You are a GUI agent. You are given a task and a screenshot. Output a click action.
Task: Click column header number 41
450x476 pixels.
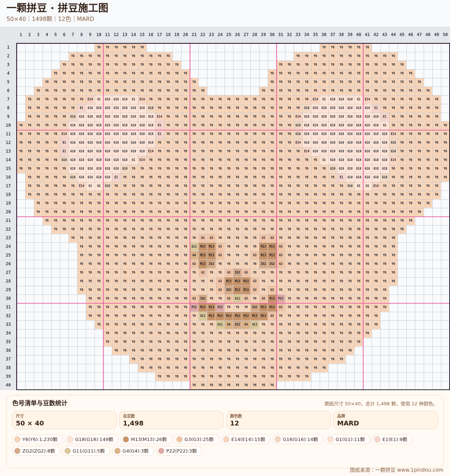[367, 35]
